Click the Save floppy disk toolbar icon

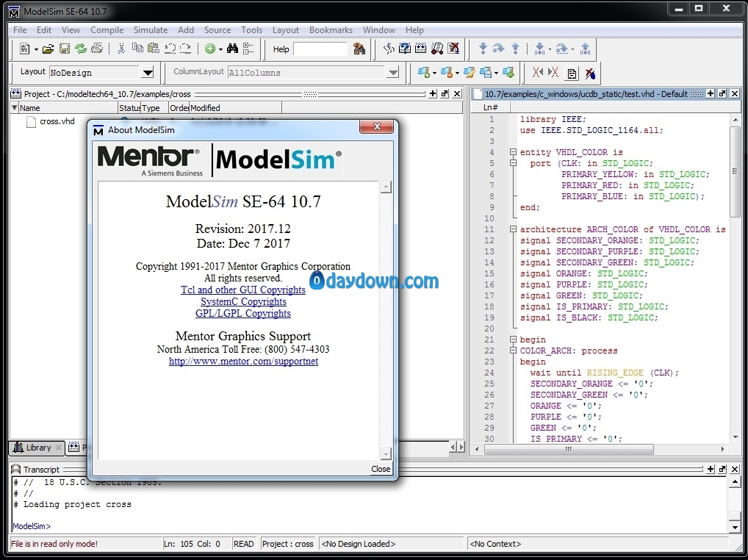click(65, 49)
